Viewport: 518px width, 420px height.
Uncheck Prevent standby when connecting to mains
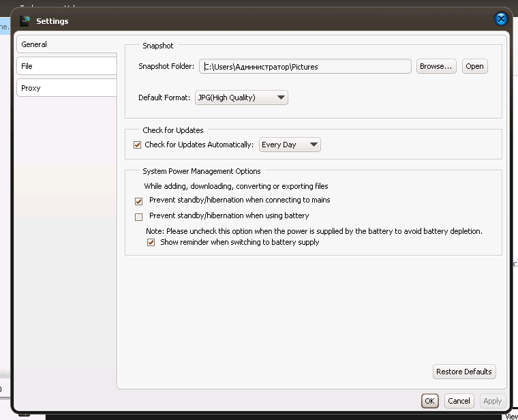coord(139,201)
